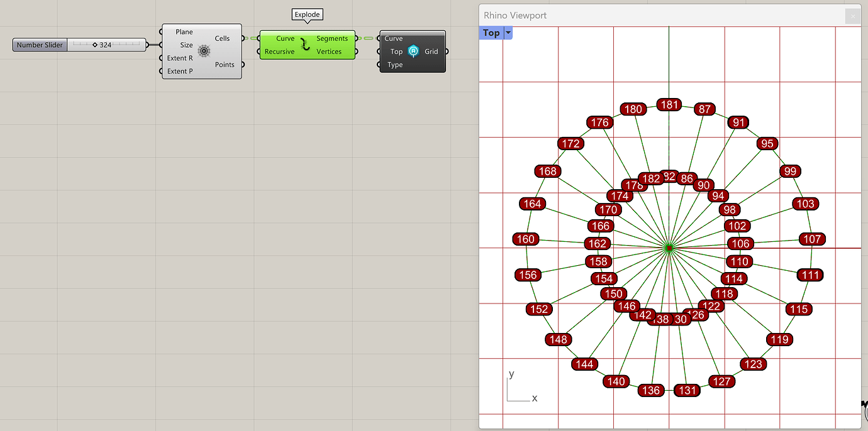The width and height of the screenshot is (868, 431).
Task: Click the Segments output of Explode
Action: click(332, 38)
